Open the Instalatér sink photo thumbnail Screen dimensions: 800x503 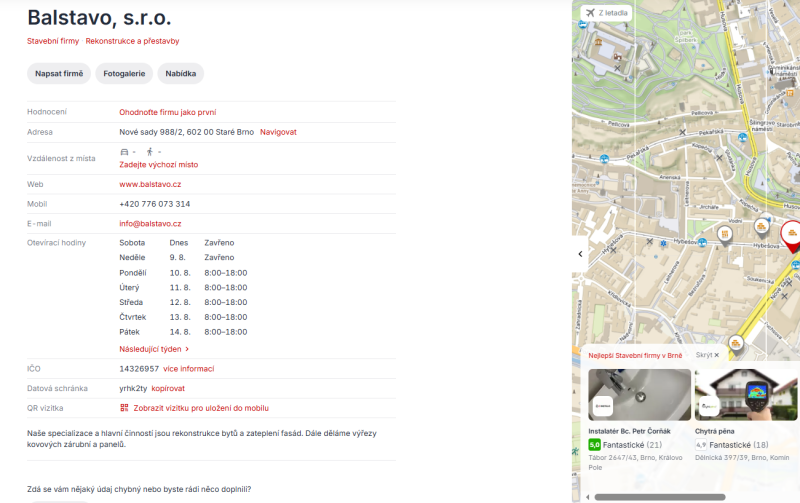coord(640,395)
